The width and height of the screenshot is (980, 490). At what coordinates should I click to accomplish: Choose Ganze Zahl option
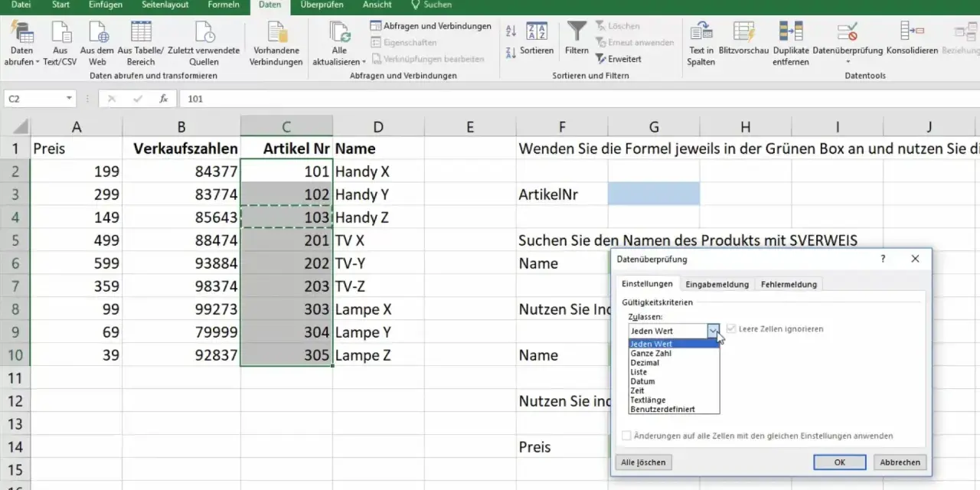[674, 353]
